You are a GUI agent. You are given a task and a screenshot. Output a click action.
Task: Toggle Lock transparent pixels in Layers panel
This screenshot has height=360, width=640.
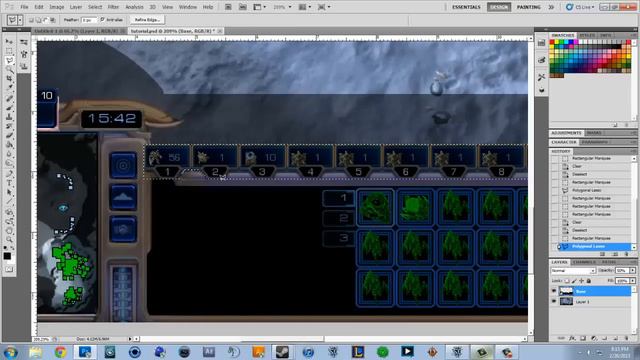tap(567, 281)
